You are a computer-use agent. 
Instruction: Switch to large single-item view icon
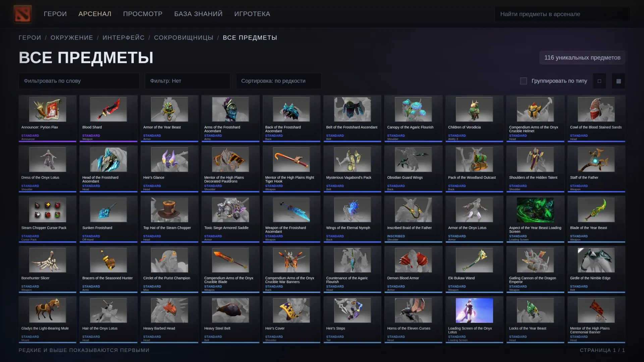pyautogui.click(x=599, y=81)
